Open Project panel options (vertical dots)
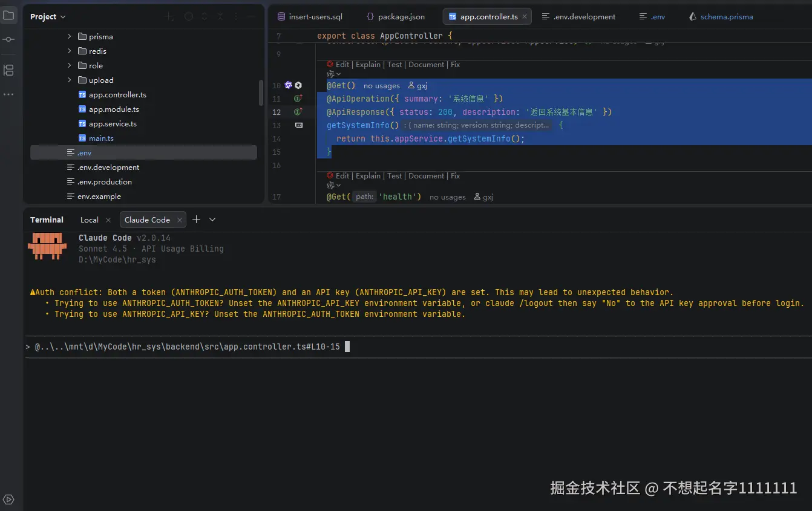The height and width of the screenshot is (511, 812). coord(236,17)
